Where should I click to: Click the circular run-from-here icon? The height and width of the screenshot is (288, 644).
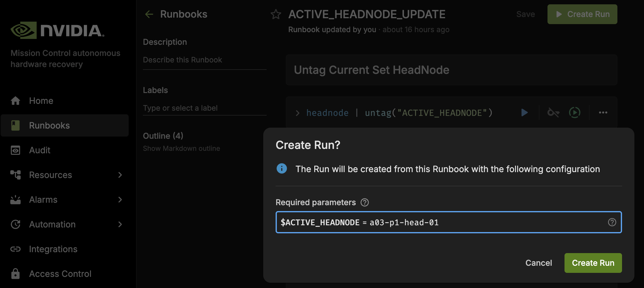pos(575,112)
